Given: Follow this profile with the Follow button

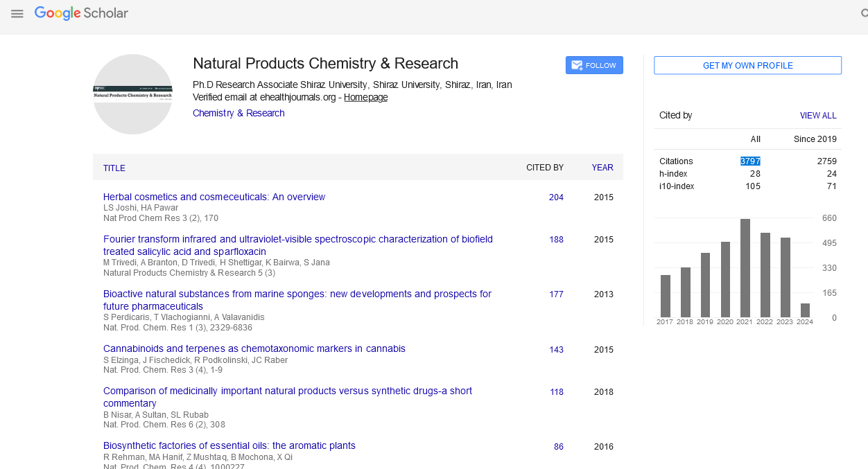Looking at the screenshot, I should click(594, 65).
